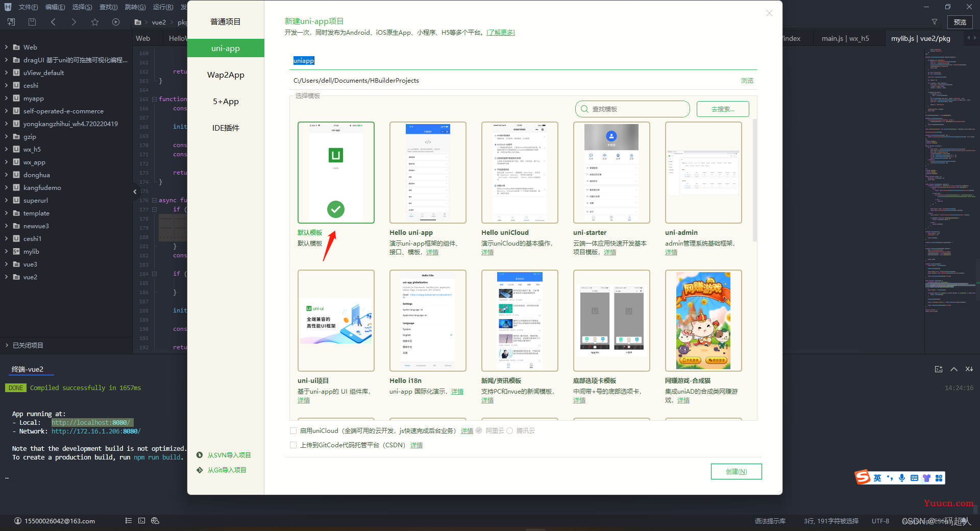Go back with the left arrow icon
This screenshot has height=531, width=980.
point(53,22)
